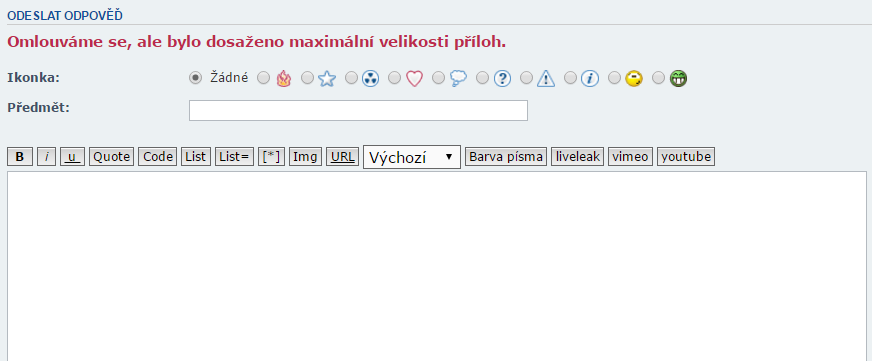
Task: Apply italic with the i button
Action: tap(47, 157)
